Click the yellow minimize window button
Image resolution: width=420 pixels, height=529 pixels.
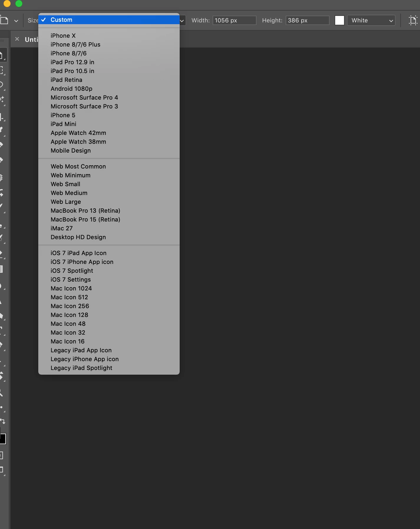(7, 3)
